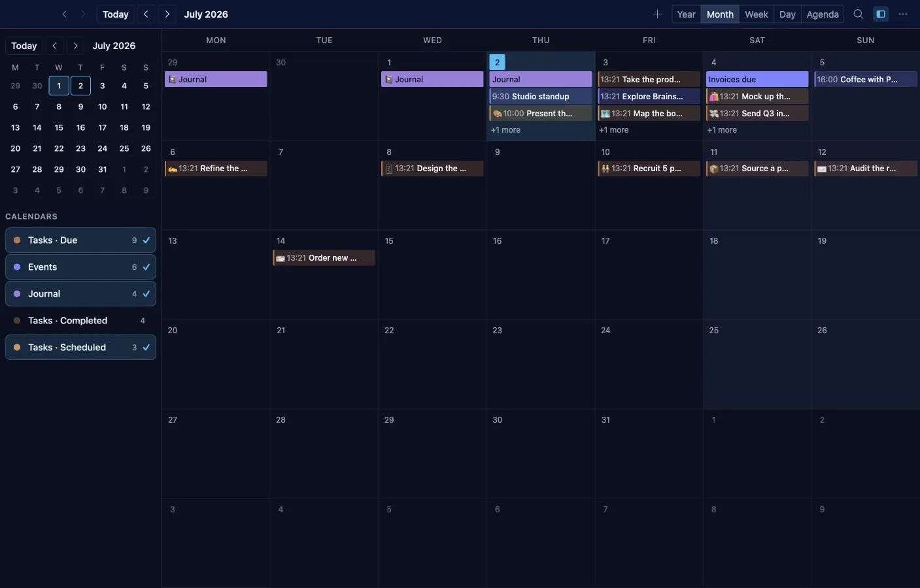920x588 pixels.
Task: Expand +1 more on Friday July 3
Action: click(x=614, y=130)
